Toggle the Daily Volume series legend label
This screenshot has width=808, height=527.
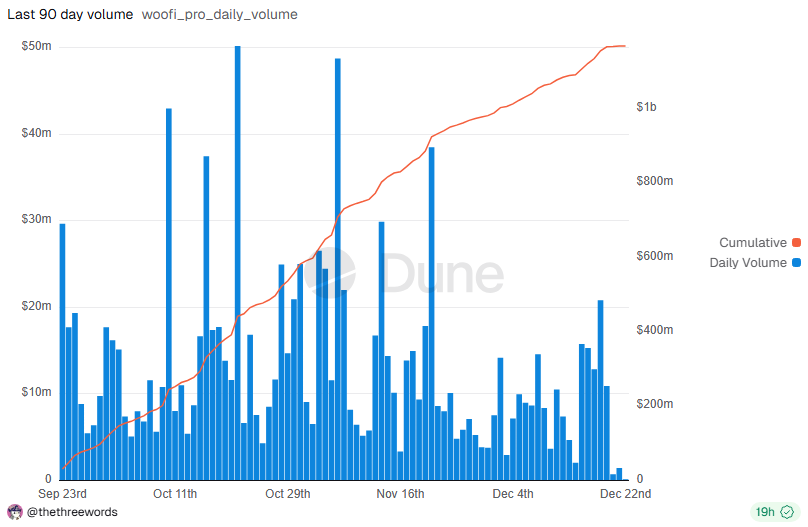click(747, 263)
